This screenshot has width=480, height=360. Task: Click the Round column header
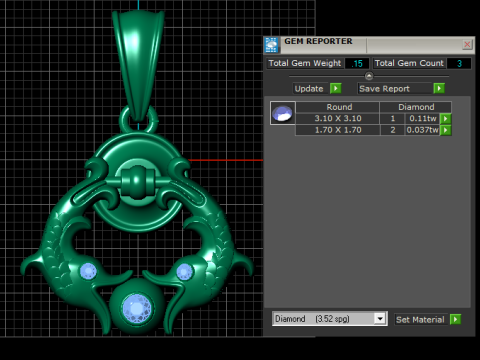338,107
